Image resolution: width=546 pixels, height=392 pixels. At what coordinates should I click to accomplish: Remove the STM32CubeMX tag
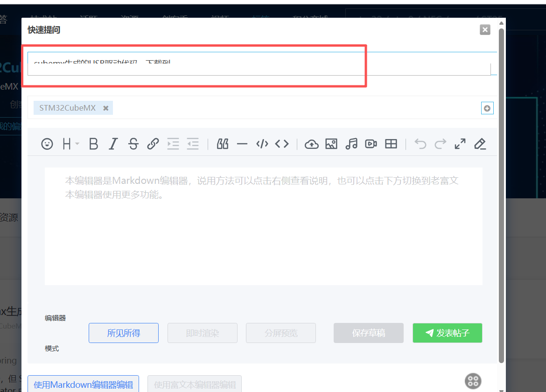106,108
